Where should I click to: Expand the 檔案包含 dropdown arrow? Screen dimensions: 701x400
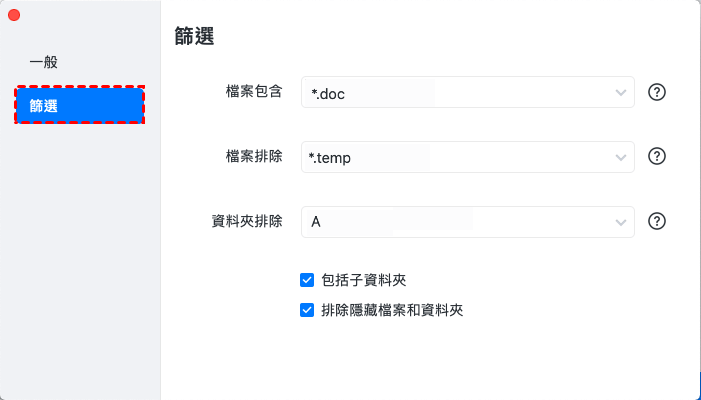(x=620, y=93)
